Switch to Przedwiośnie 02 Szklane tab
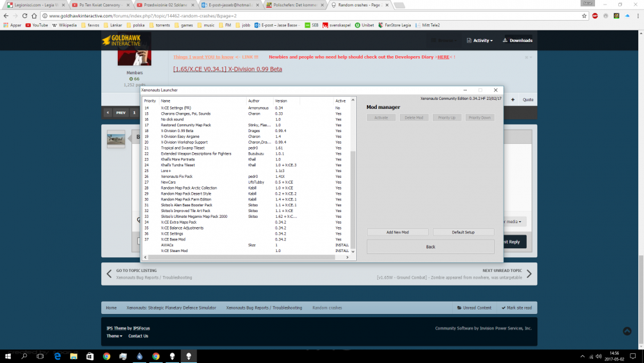Viewport: 644px width, 363px height. coord(165,5)
